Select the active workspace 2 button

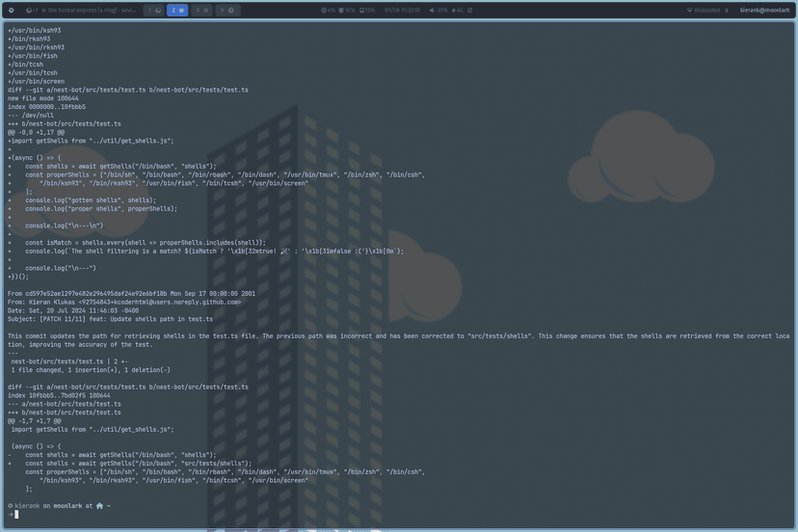point(178,11)
